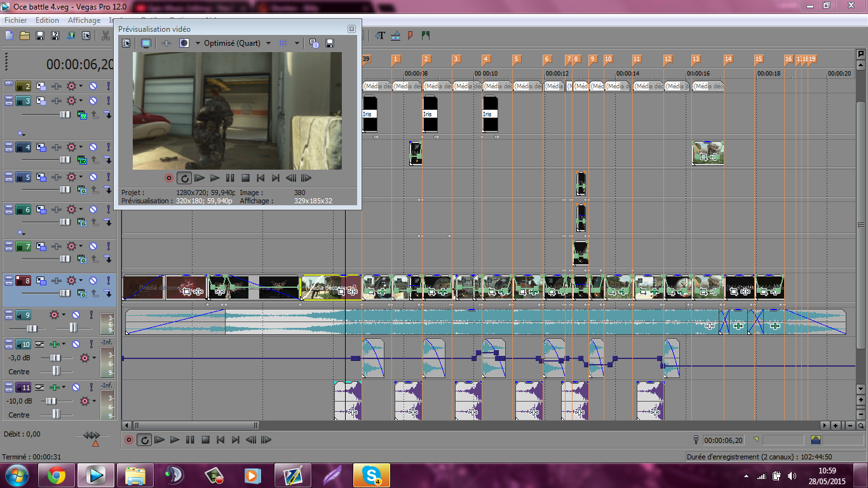This screenshot has height=488, width=868.
Task: Open track 2 FX dropdown arrow
Action: 81,86
